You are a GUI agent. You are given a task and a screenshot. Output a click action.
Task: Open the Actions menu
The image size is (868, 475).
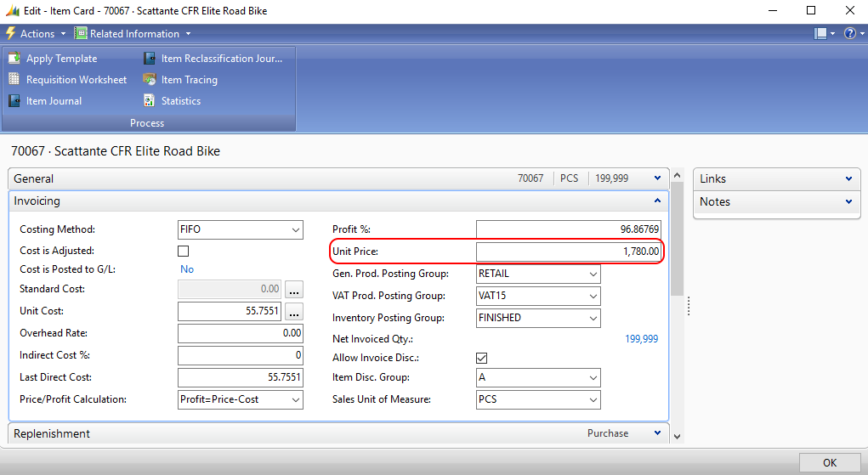pyautogui.click(x=36, y=34)
